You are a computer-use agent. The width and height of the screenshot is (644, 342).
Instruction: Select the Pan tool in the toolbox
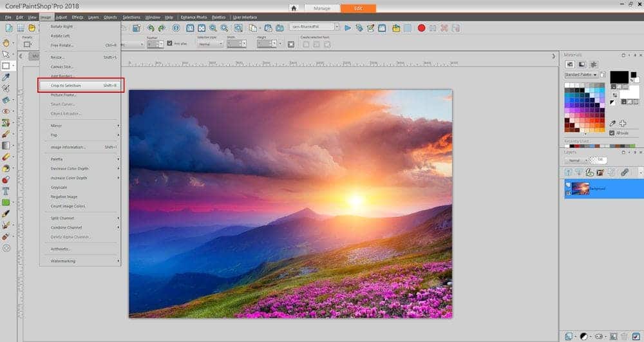(x=6, y=43)
